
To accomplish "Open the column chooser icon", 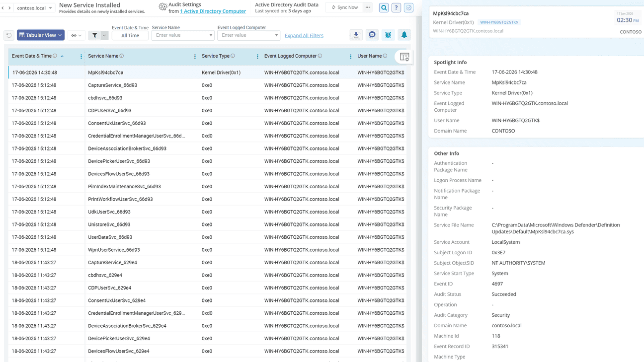I will pos(404,57).
